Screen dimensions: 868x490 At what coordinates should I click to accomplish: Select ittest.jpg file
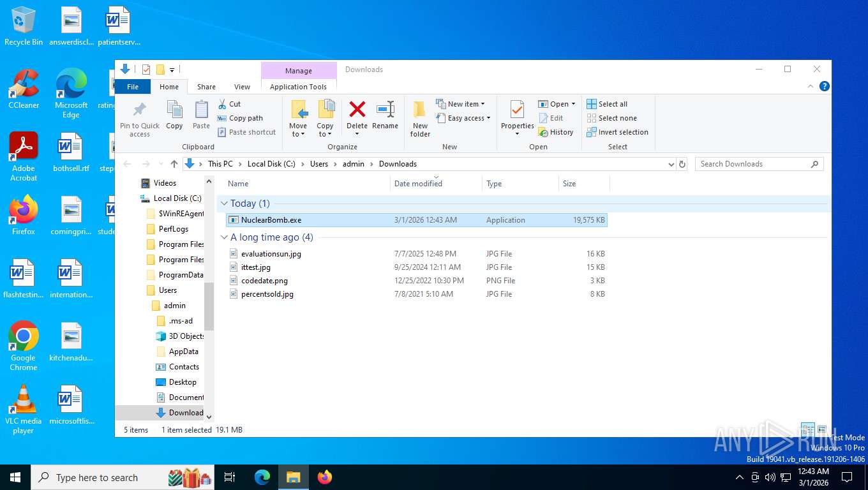coord(417,267)
